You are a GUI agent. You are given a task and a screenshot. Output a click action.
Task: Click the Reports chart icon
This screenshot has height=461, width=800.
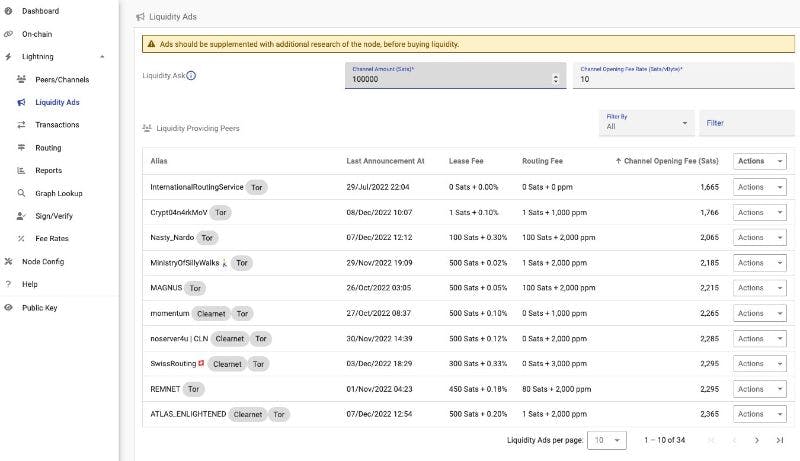pyautogui.click(x=21, y=170)
